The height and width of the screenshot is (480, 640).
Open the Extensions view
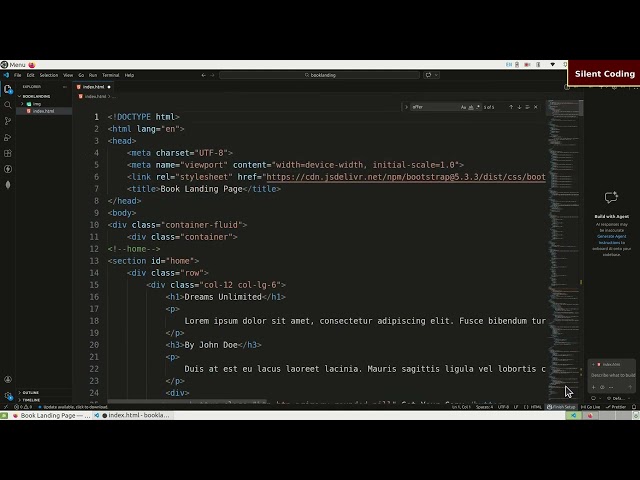click(8, 153)
